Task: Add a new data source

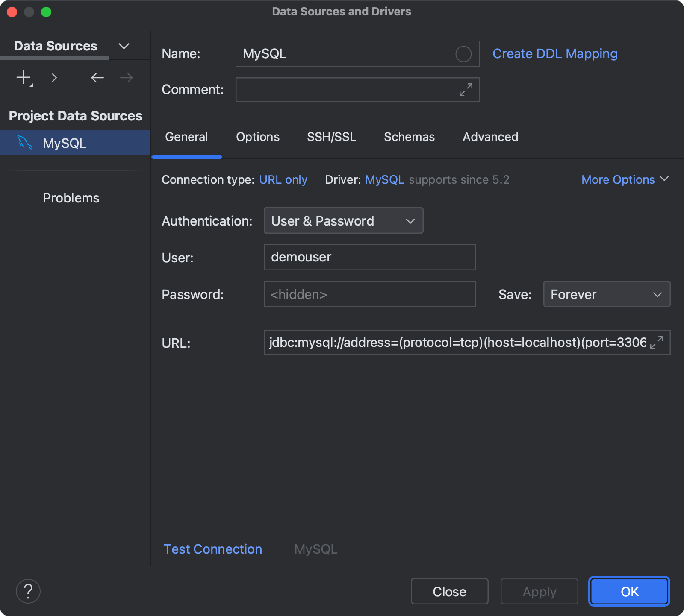Action: [x=23, y=77]
